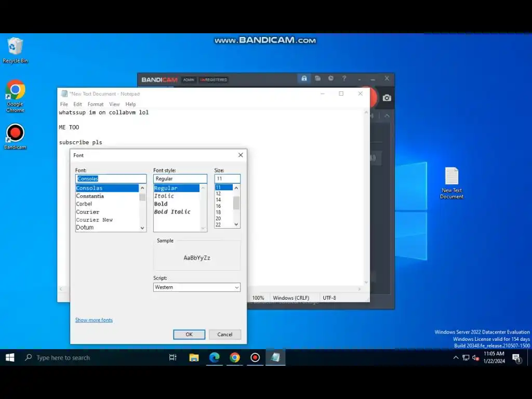Cancel the Font dialog

click(x=225, y=334)
